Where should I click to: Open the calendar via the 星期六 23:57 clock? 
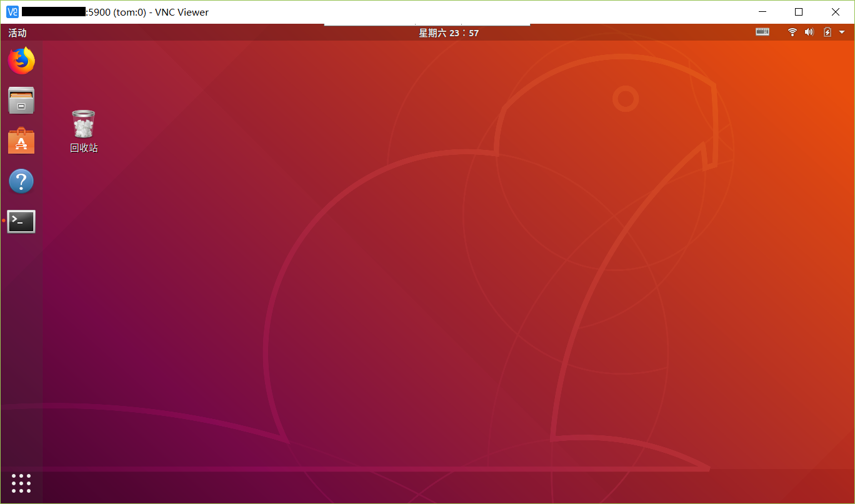click(449, 32)
